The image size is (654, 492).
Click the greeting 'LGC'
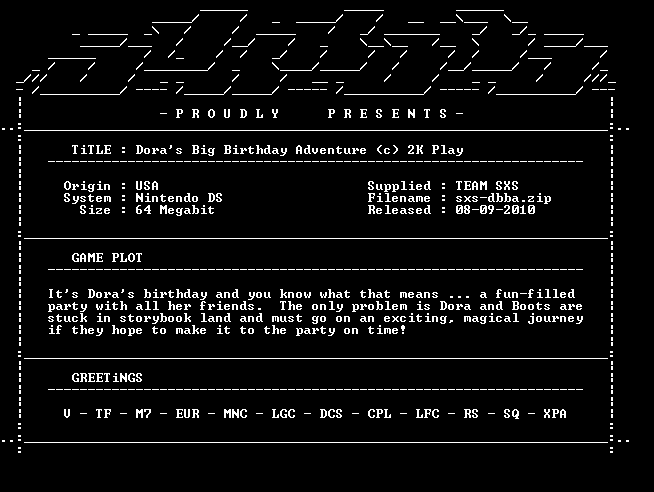(283, 414)
